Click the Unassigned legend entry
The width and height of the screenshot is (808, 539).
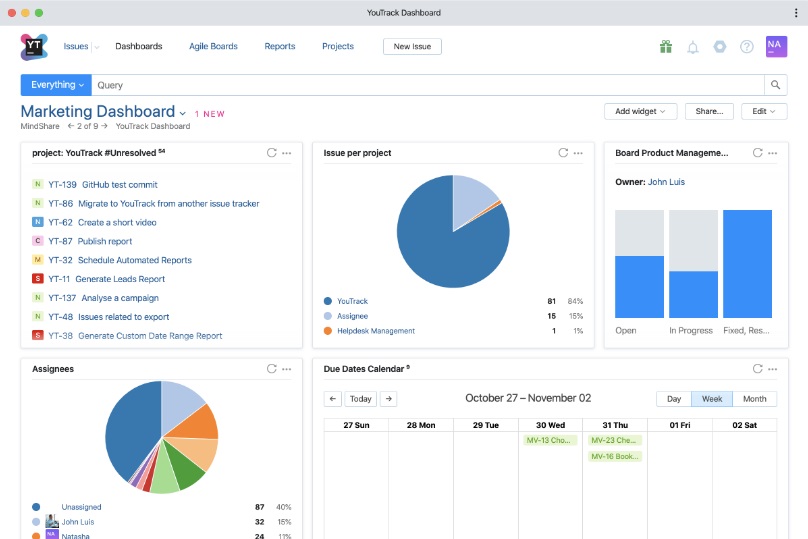[81, 507]
